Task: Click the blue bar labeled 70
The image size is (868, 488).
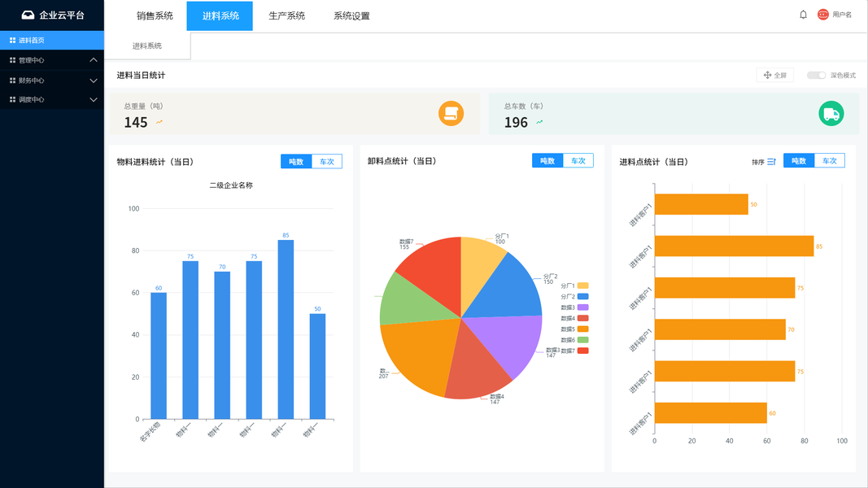Action: [222, 345]
